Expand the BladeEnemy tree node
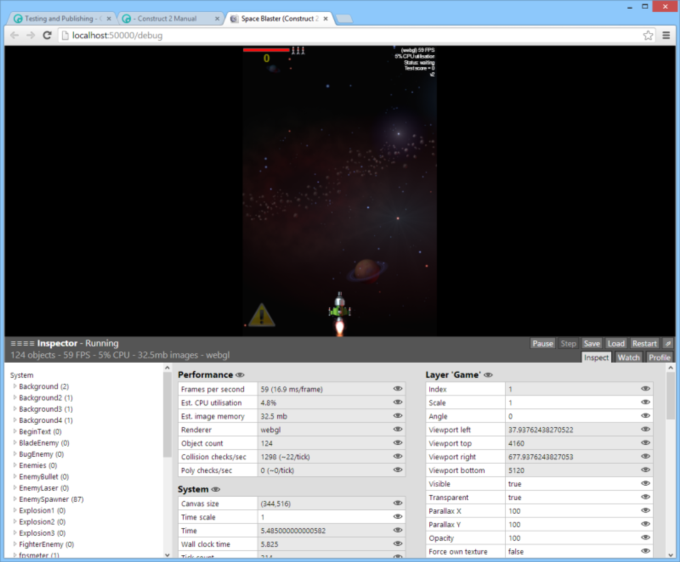 click(14, 443)
